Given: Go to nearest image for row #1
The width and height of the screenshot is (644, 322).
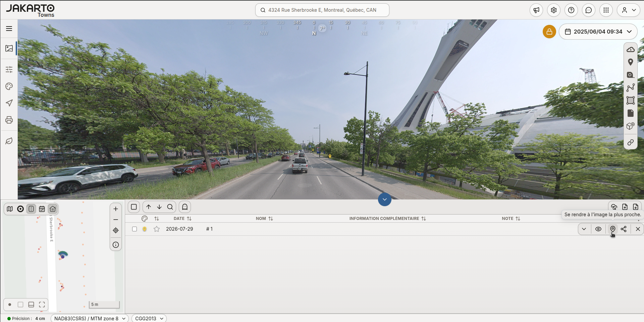Looking at the screenshot, I should click(613, 229).
